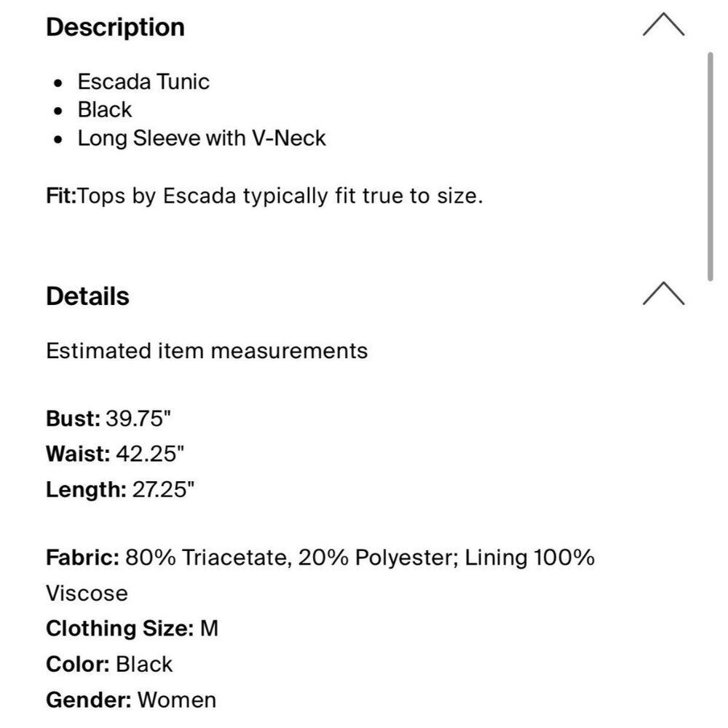
Task: Click the Clothing Size M line
Action: coord(132,628)
